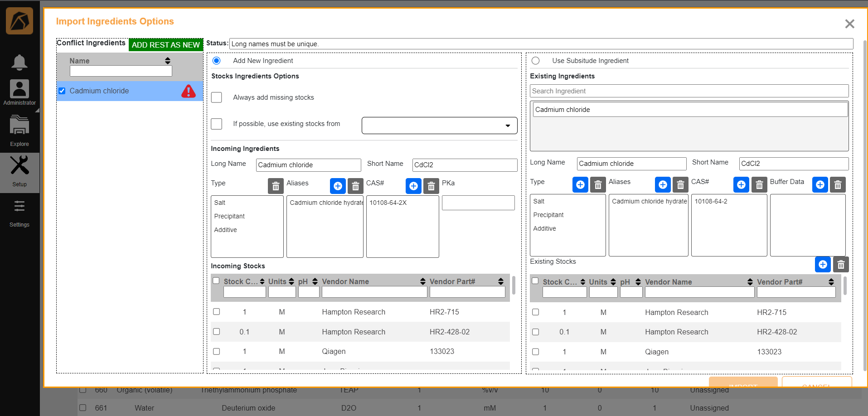Image resolution: width=868 pixels, height=416 pixels.
Task: Check row 661 Deuterium oxide in background table
Action: click(x=82, y=407)
